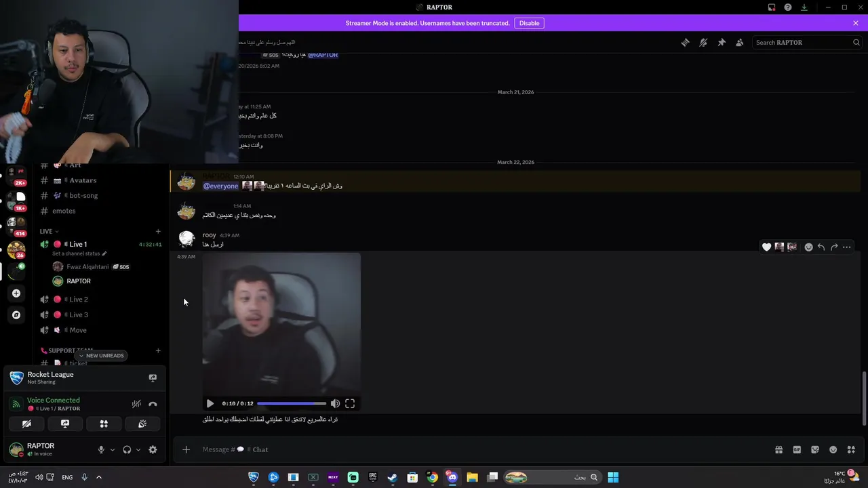Add a server
Image resolution: width=868 pixels, height=488 pixels.
tap(16, 293)
